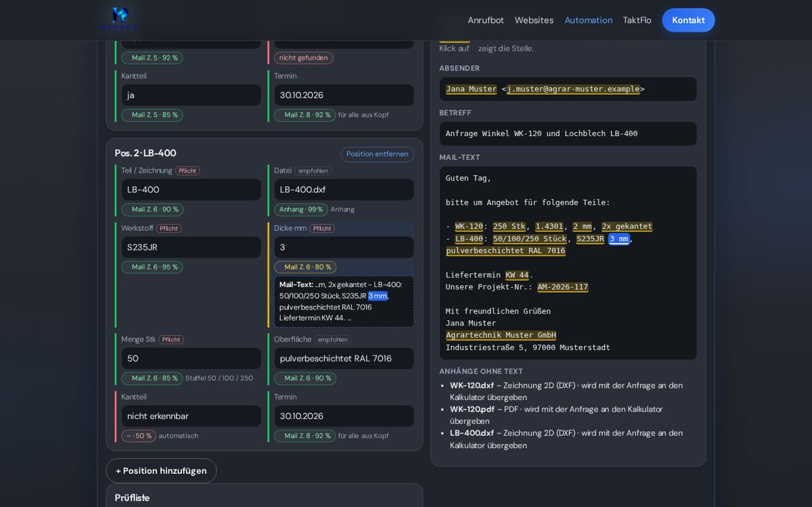Open the TaktFlo navigation item
This screenshot has height=507, width=812.
[637, 20]
